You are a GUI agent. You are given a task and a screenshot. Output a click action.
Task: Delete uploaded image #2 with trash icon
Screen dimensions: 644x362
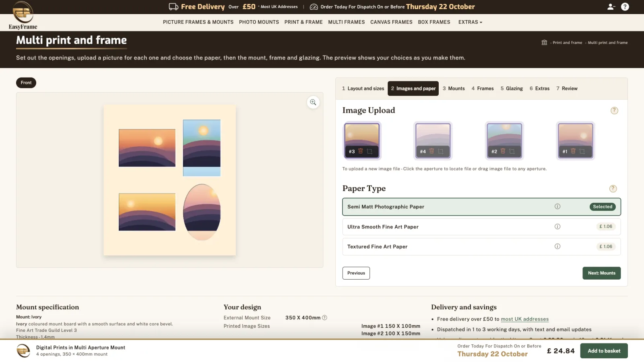[503, 151]
